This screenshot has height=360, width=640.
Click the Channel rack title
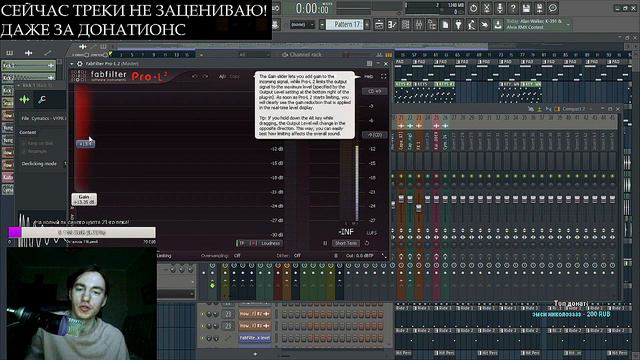coord(305,54)
